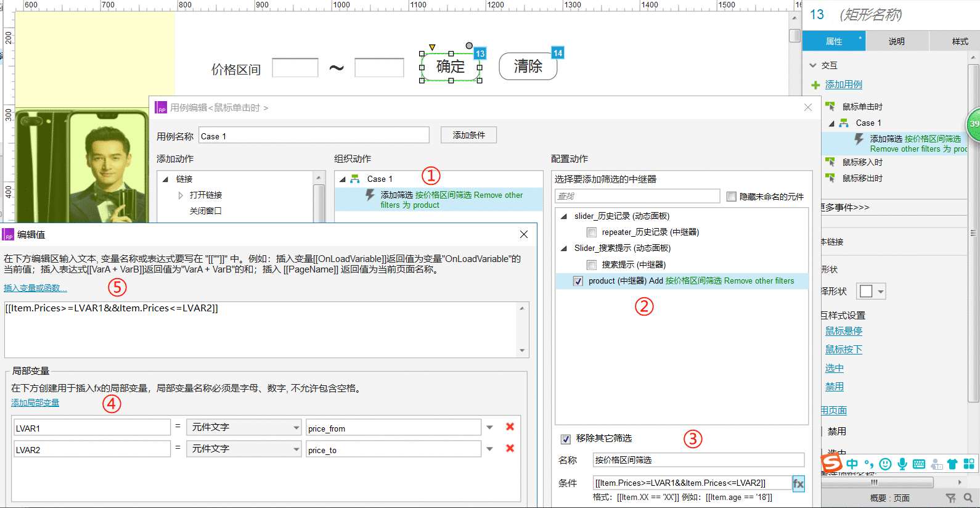Click Sogou punctuation mode icon

tap(868, 464)
